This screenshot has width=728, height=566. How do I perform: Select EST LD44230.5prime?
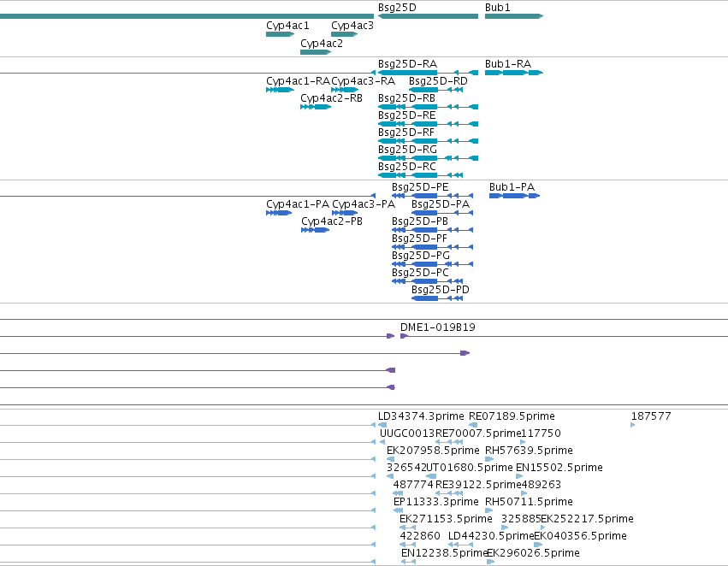(x=460, y=545)
